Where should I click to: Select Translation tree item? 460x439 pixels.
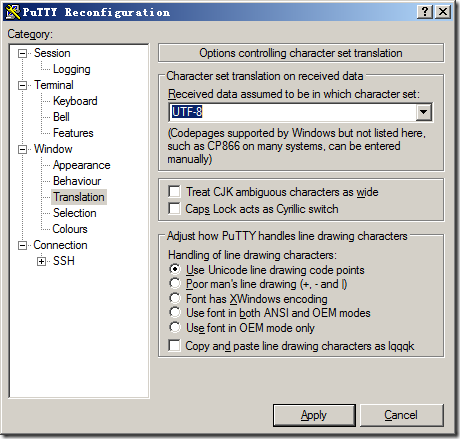click(x=79, y=197)
